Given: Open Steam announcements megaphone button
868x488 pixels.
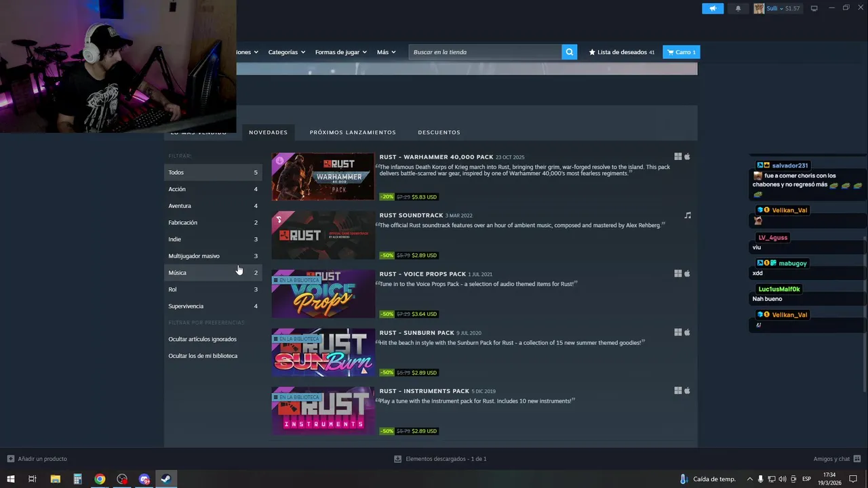Looking at the screenshot, I should tap(713, 8).
